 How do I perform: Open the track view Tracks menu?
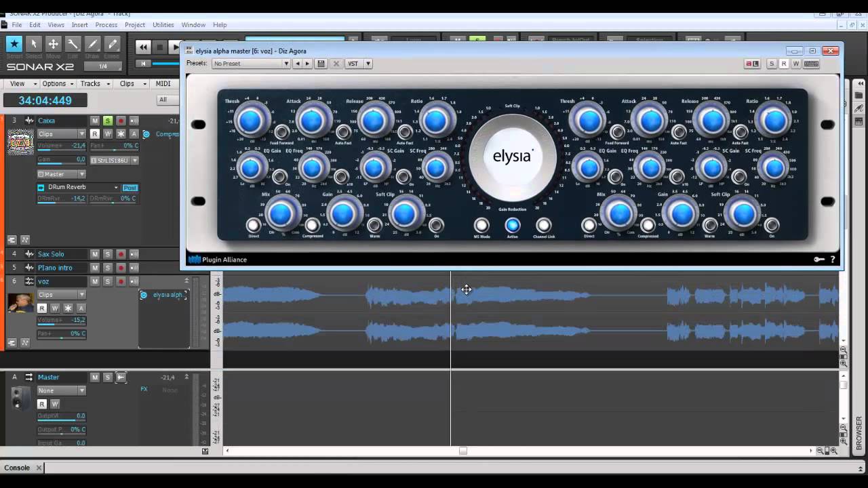tap(94, 83)
